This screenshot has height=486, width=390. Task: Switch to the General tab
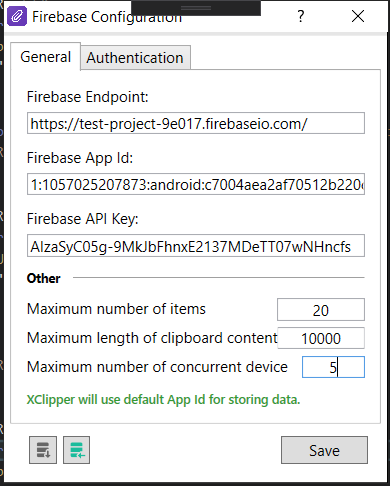tap(46, 57)
